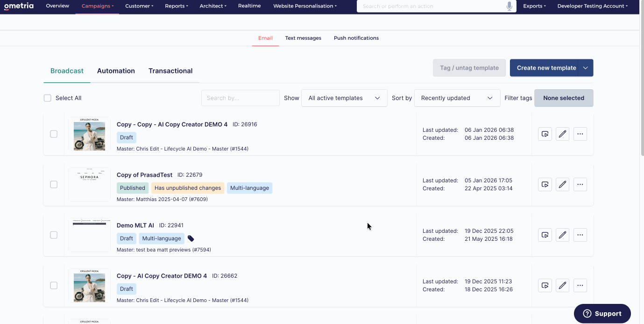Switch to the Push notifications tab

[x=356, y=38]
